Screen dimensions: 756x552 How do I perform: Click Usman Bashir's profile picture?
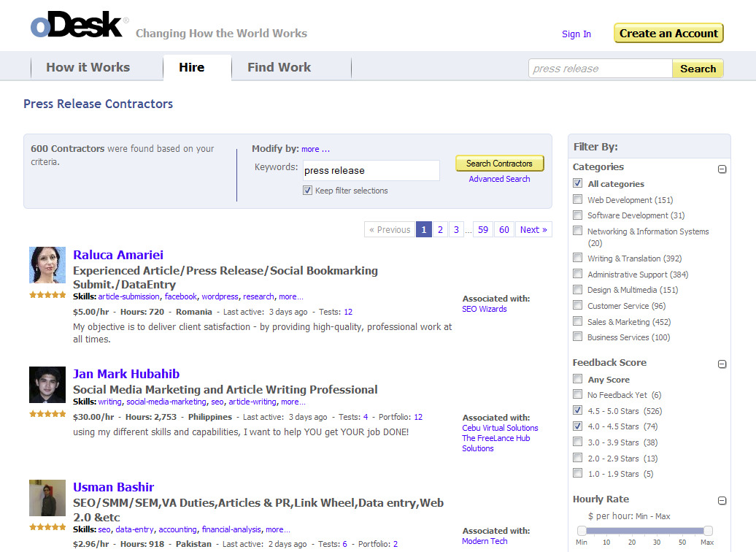(47, 498)
